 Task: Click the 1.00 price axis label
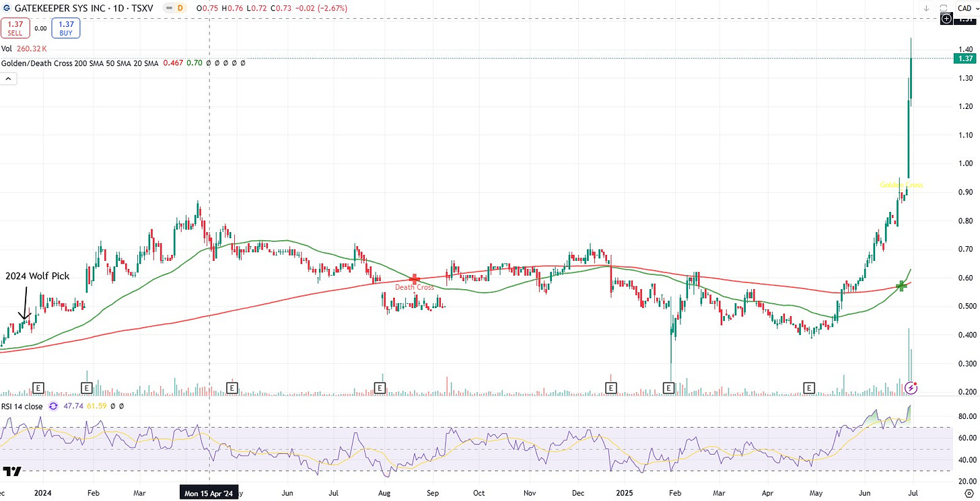(965, 163)
